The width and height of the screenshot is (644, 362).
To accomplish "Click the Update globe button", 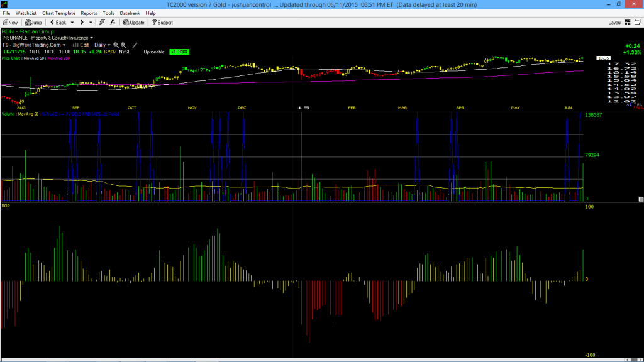I will pyautogui.click(x=133, y=23).
